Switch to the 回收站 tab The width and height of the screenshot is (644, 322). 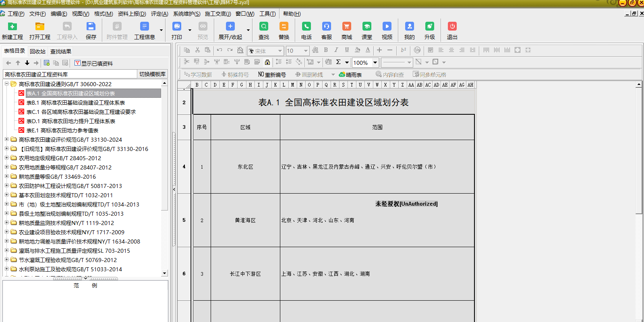point(37,52)
